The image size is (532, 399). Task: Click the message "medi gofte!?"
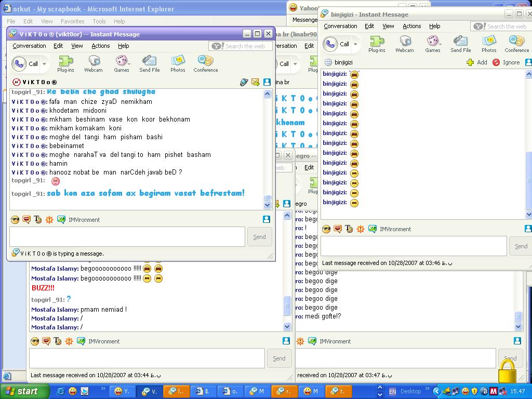click(323, 316)
